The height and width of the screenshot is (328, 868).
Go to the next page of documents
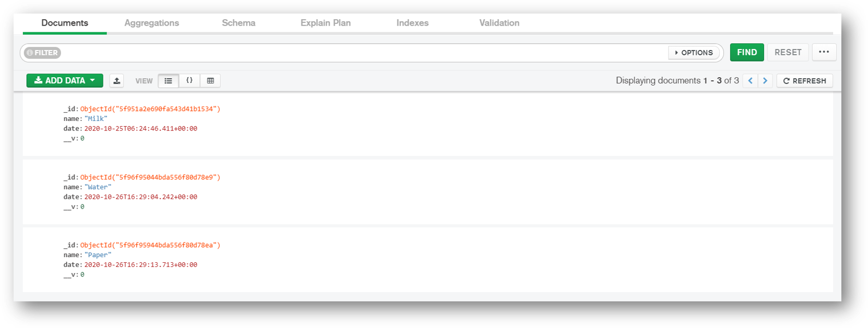[765, 80]
